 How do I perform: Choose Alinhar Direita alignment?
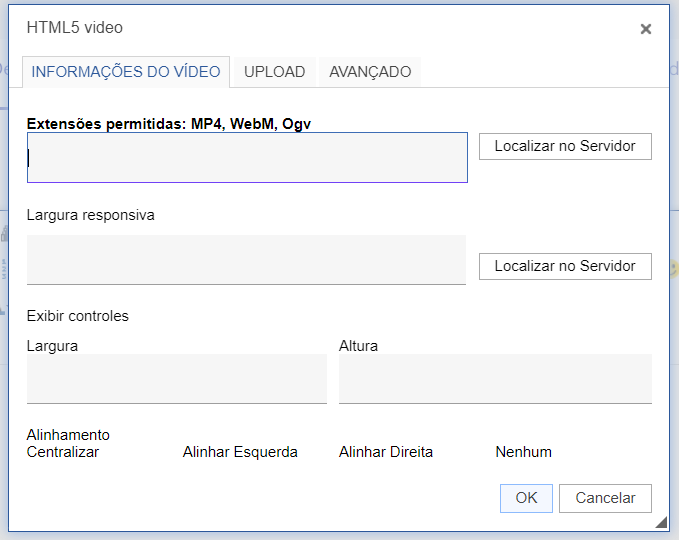[x=386, y=452]
